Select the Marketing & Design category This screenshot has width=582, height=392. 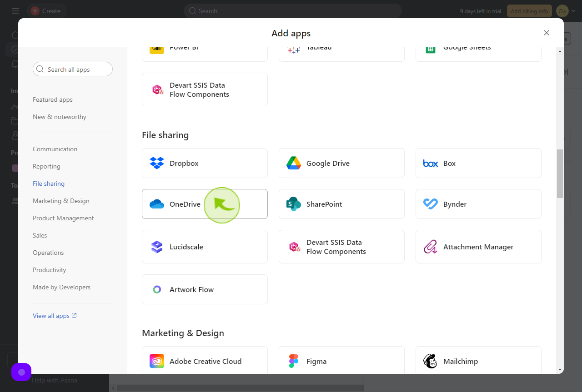pos(61,201)
